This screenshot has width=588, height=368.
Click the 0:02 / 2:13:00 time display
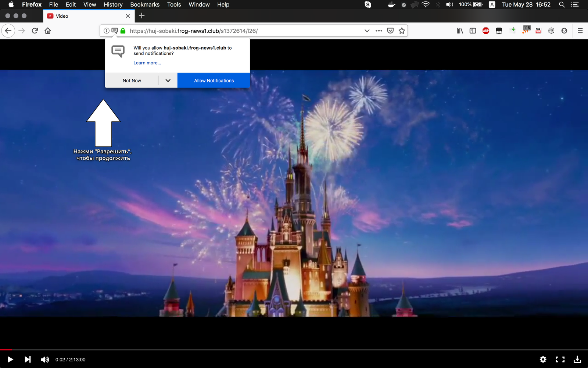click(x=70, y=360)
